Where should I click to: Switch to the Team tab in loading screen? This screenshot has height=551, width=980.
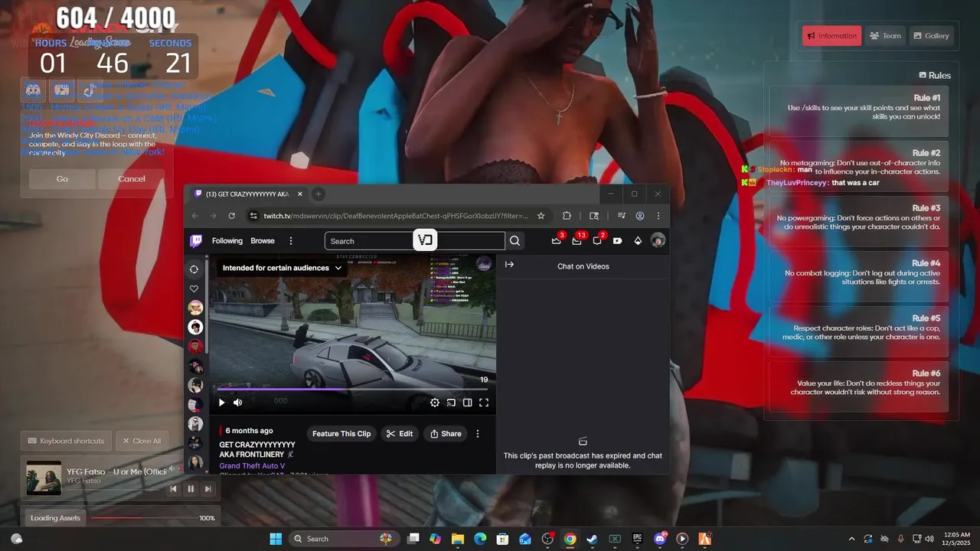(x=885, y=36)
